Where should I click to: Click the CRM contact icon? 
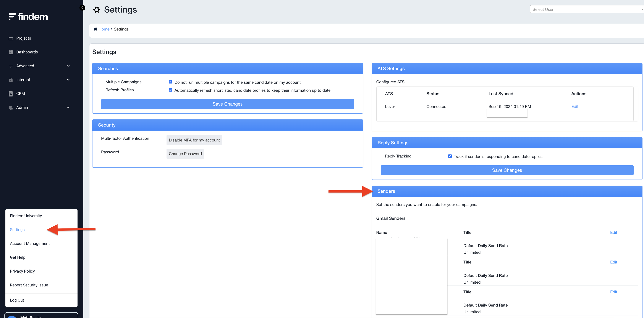11,94
